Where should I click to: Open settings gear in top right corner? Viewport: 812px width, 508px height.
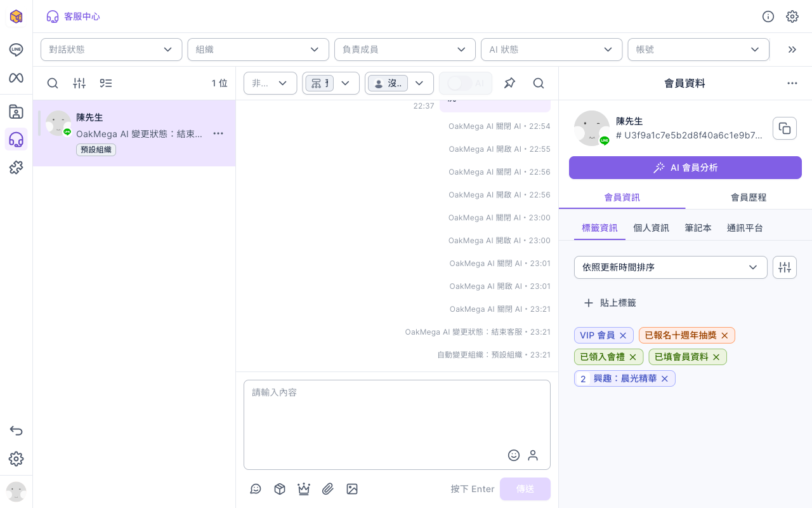pos(792,17)
